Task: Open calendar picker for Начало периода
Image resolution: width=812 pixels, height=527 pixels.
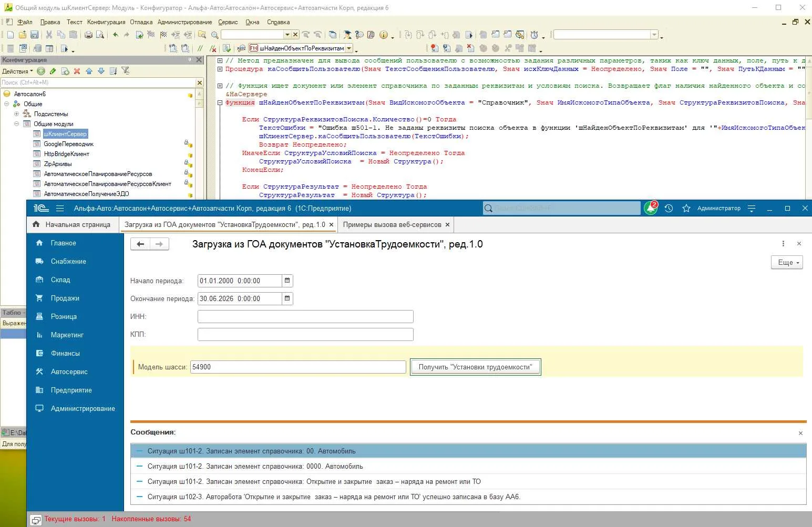Action: (x=287, y=281)
